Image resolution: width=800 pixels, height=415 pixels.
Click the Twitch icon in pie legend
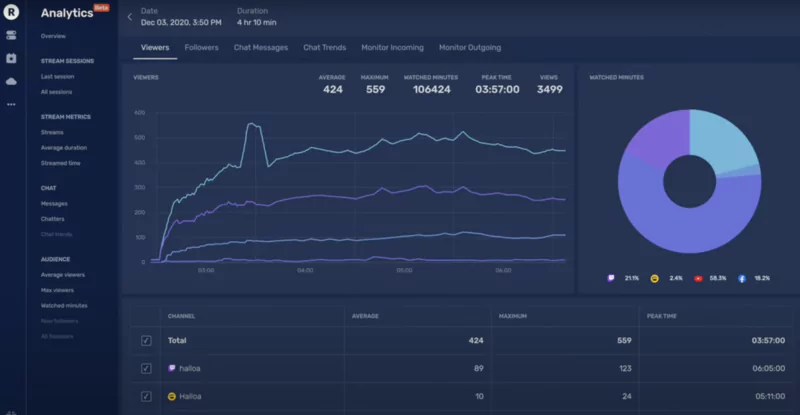pos(611,278)
